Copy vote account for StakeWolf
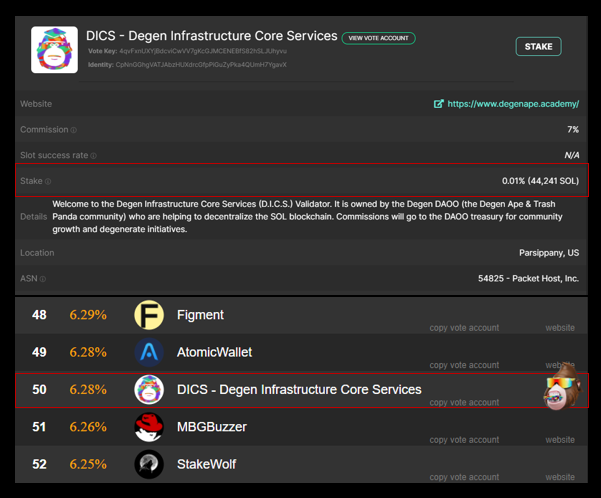 tap(464, 477)
